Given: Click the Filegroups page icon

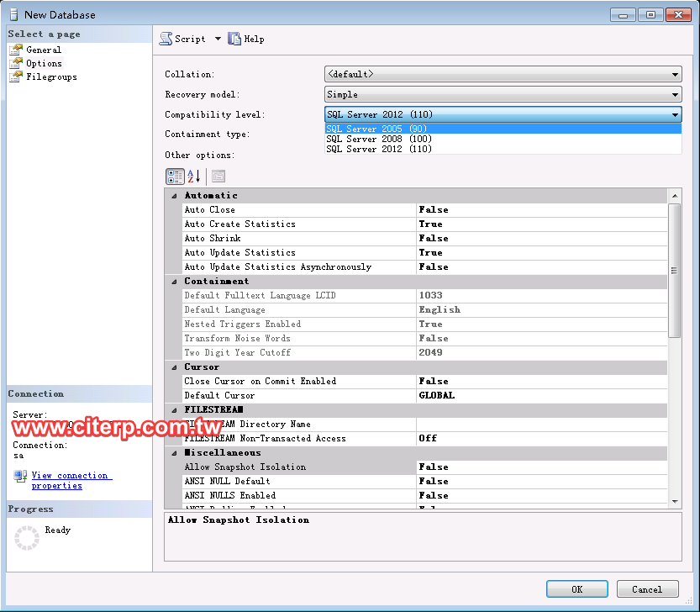Looking at the screenshot, I should click(x=16, y=76).
